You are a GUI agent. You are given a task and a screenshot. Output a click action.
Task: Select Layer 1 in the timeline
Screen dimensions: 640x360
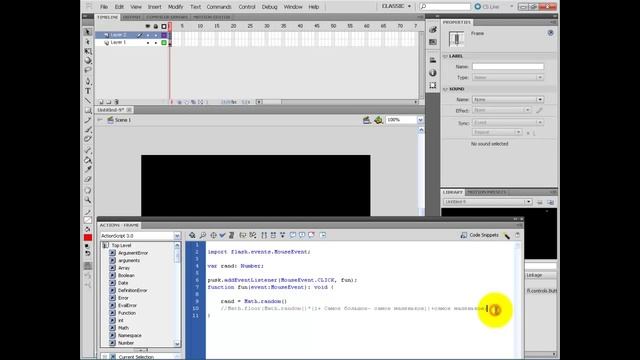tap(118, 42)
